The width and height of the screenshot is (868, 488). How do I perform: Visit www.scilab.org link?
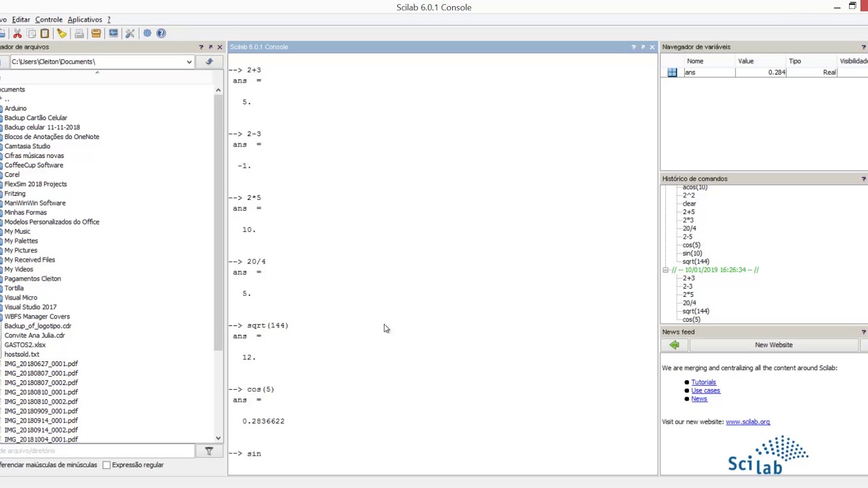(747, 422)
